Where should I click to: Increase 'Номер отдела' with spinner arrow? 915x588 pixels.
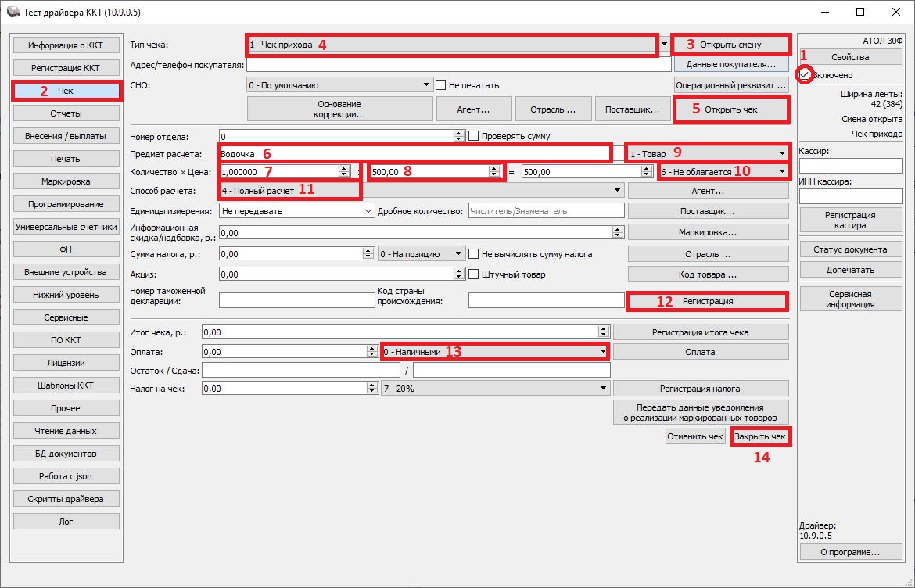tap(459, 133)
